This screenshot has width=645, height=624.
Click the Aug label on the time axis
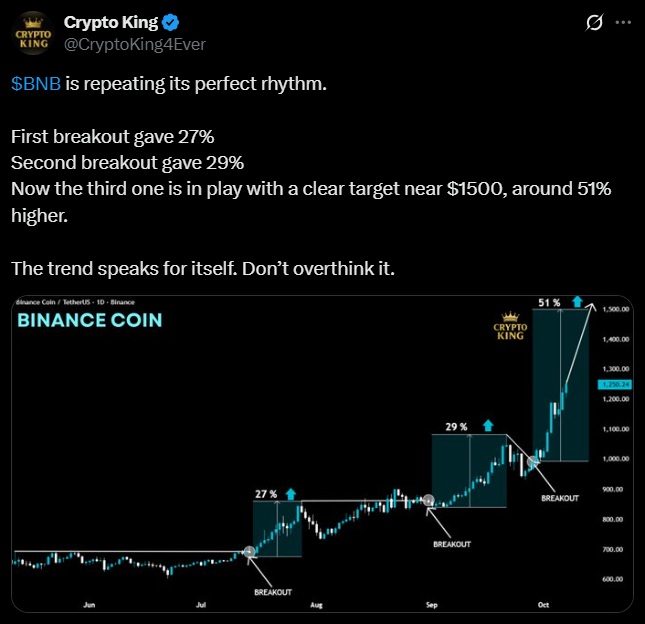coord(316,605)
